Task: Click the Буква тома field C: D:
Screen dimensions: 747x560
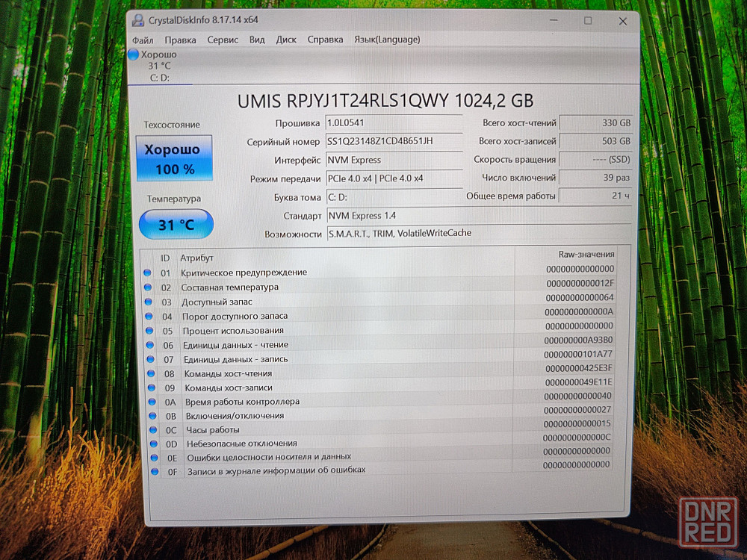Action: 394,197
